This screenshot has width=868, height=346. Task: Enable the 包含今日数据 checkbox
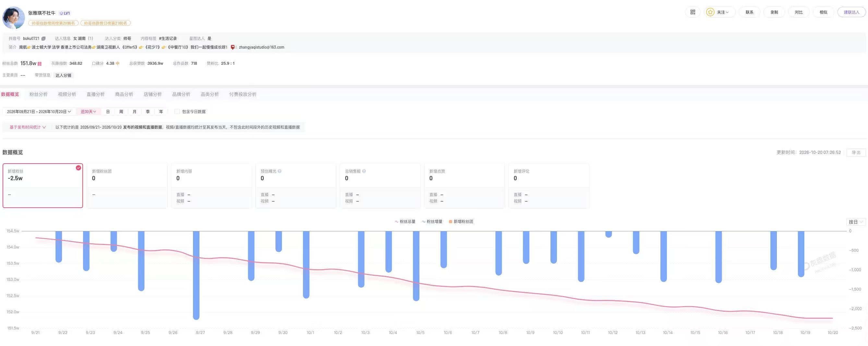(177, 112)
